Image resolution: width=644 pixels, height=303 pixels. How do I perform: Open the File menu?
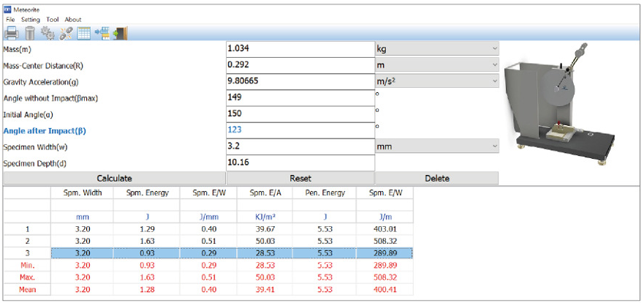tap(10, 19)
